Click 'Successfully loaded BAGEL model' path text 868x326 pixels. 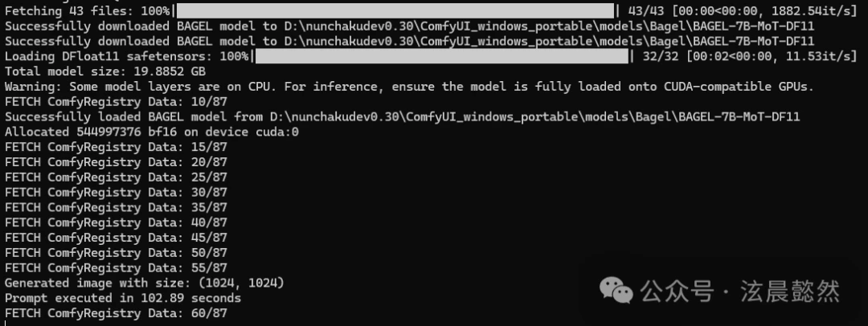[535, 116]
